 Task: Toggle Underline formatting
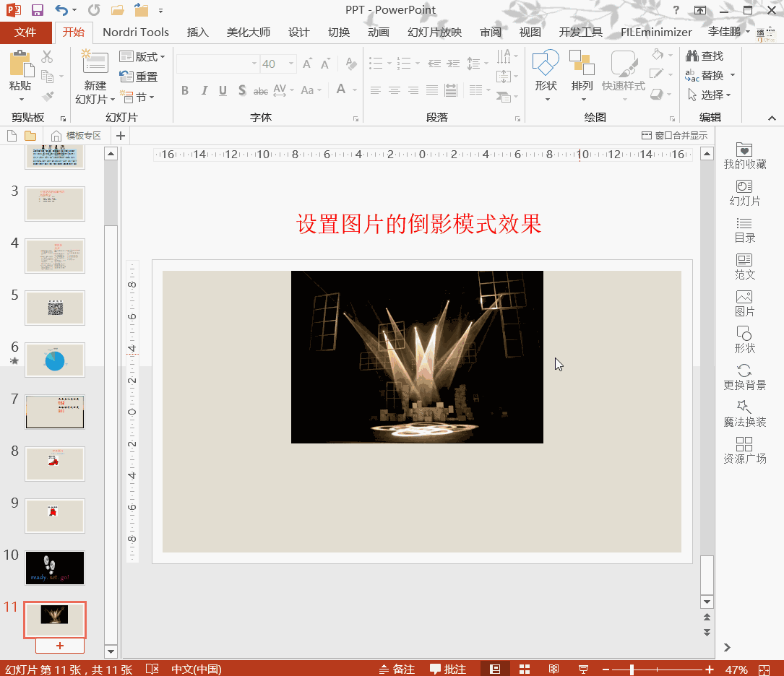[223, 90]
